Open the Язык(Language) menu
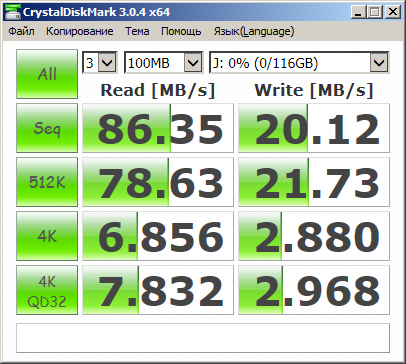Viewport: 406px width, 364px height. point(254,31)
